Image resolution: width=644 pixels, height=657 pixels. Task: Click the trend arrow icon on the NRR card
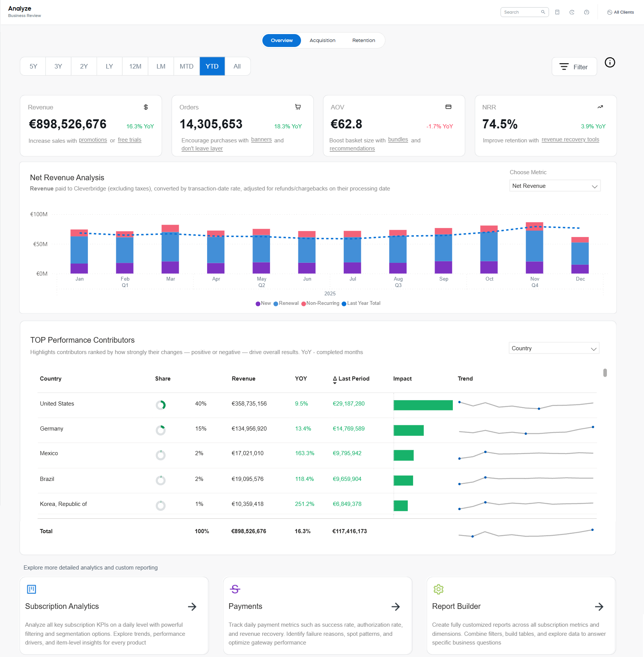click(x=600, y=107)
